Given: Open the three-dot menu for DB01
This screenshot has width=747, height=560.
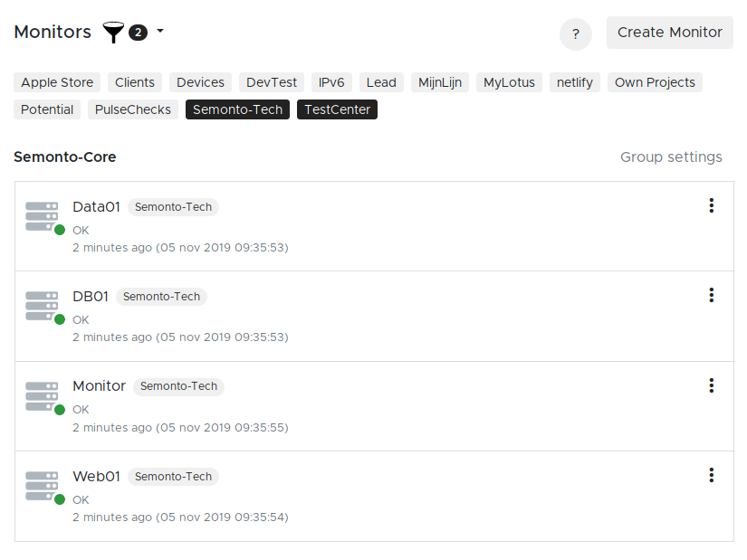Looking at the screenshot, I should click(x=712, y=295).
